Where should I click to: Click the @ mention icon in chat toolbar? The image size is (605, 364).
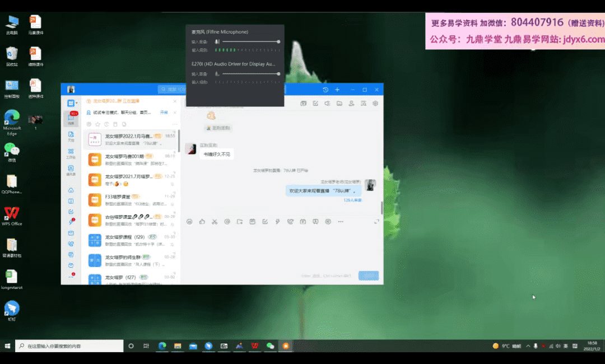point(227,222)
